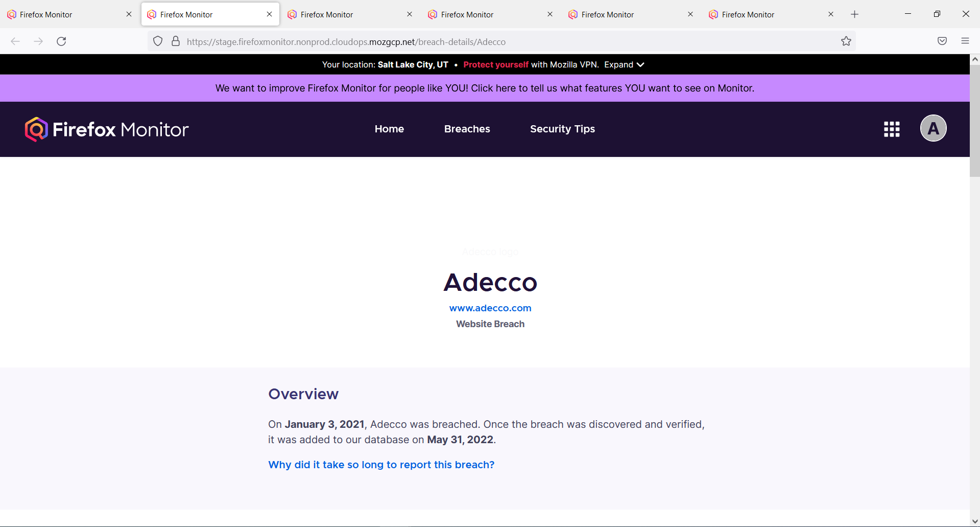Bookmark this page with the star icon
The width and height of the screenshot is (980, 527).
pyautogui.click(x=846, y=41)
